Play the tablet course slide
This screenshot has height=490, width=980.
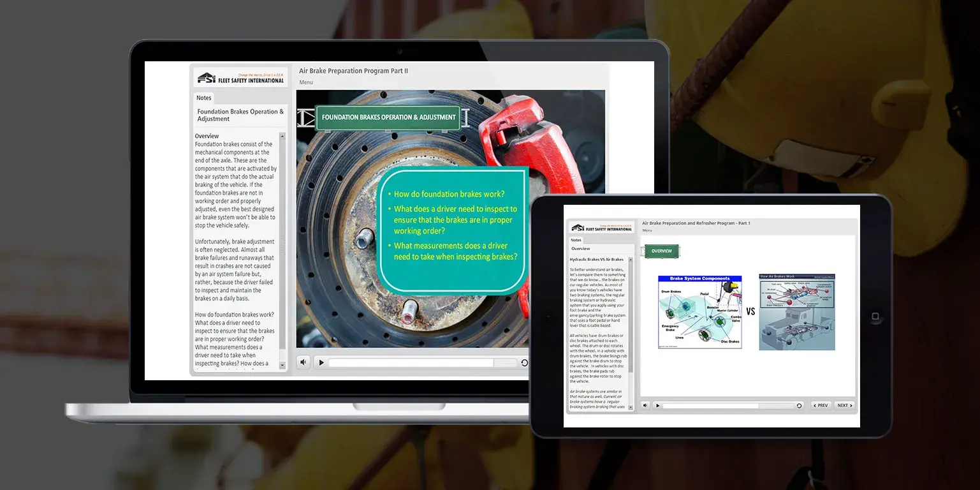657,405
